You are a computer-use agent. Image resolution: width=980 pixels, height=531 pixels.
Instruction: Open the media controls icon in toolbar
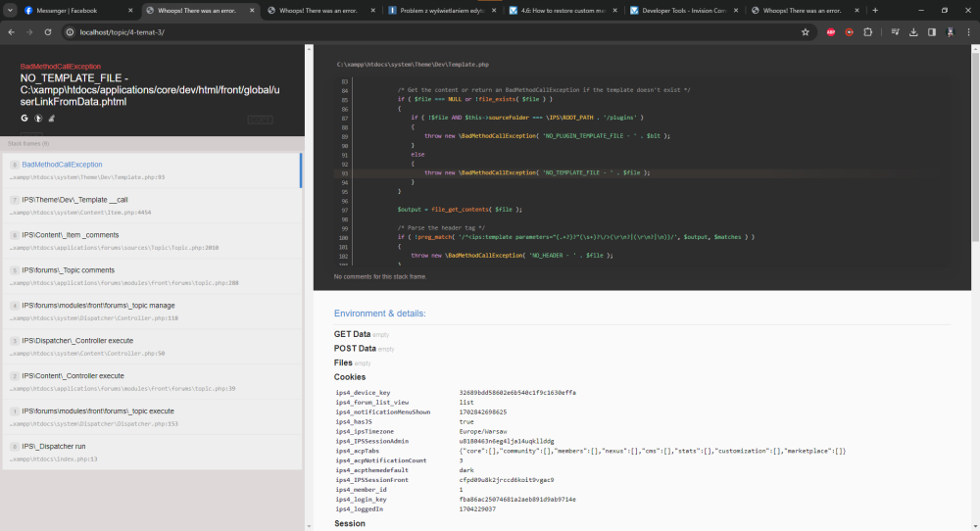point(895,31)
